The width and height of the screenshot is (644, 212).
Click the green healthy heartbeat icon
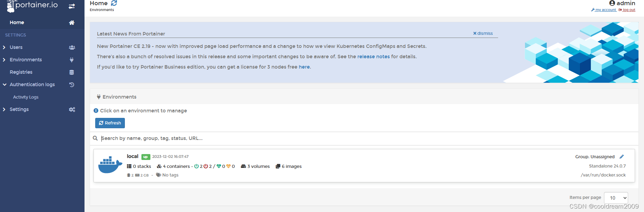pos(219,166)
